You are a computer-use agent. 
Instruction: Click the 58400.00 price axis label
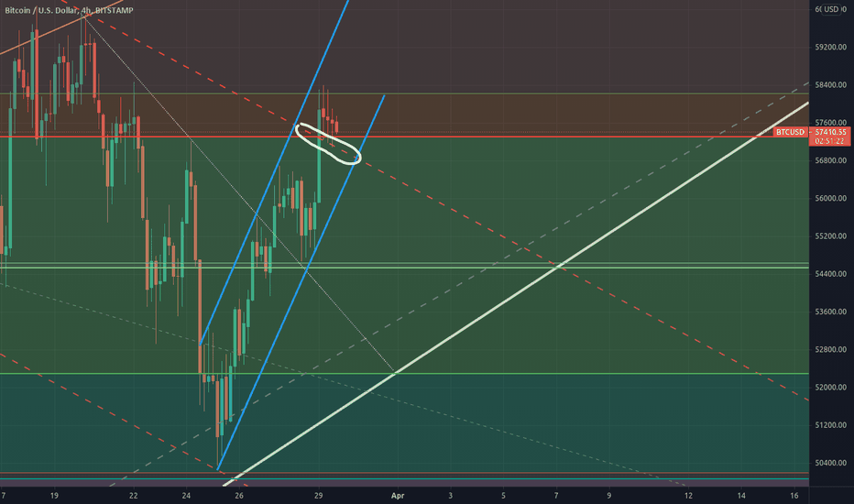point(830,85)
